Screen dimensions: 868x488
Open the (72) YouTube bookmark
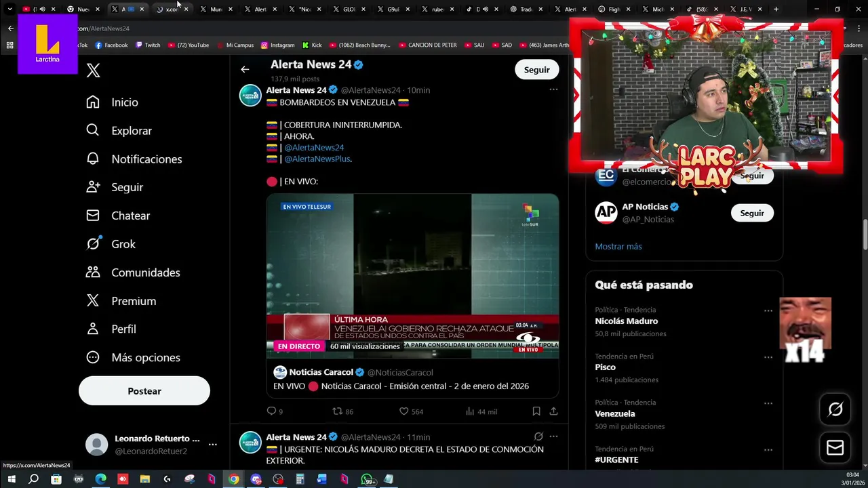189,45
